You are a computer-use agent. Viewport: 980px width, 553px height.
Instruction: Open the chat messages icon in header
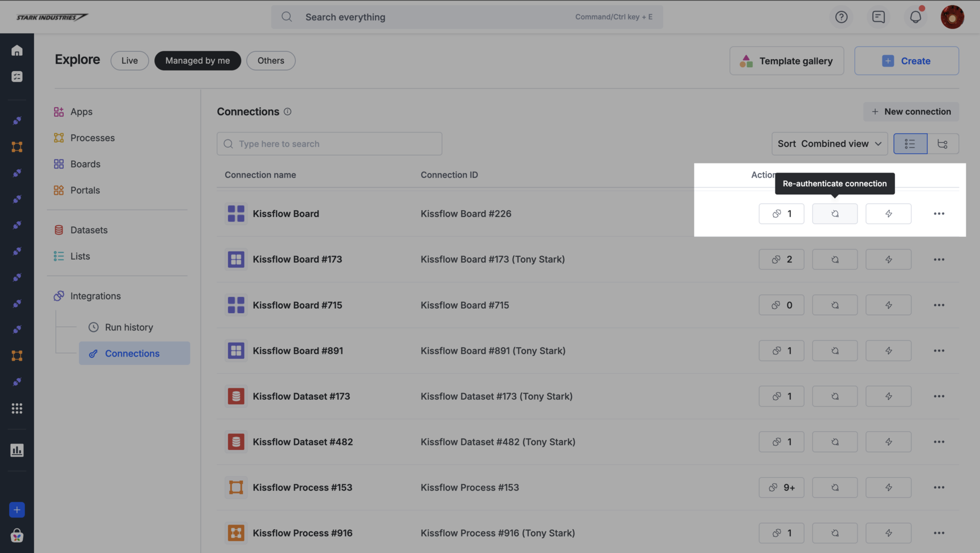878,17
